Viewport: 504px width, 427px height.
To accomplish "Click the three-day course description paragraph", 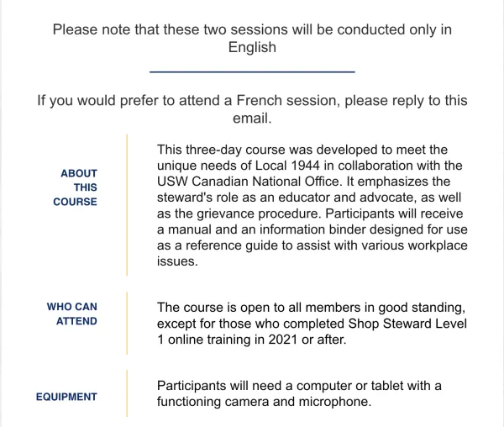I will [312, 205].
